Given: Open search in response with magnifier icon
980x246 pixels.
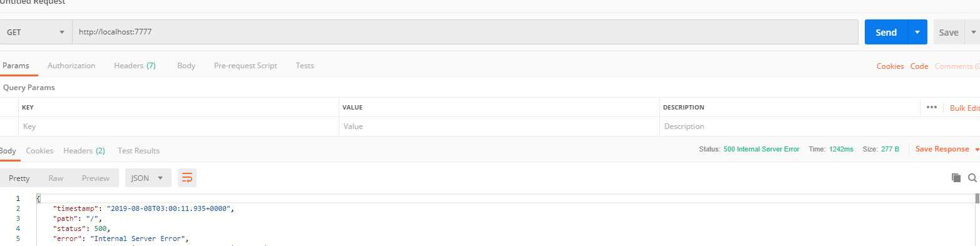Looking at the screenshot, I should tap(972, 178).
